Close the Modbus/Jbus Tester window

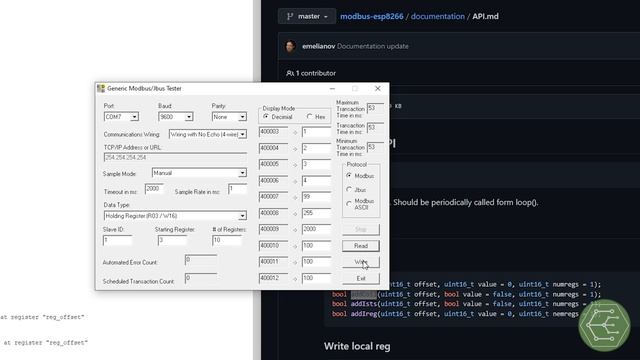tap(378, 89)
